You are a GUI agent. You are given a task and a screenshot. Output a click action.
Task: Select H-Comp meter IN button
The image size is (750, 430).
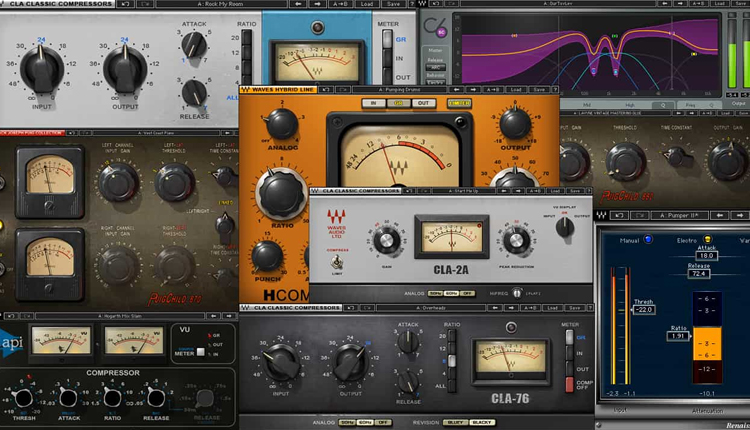pos(374,103)
